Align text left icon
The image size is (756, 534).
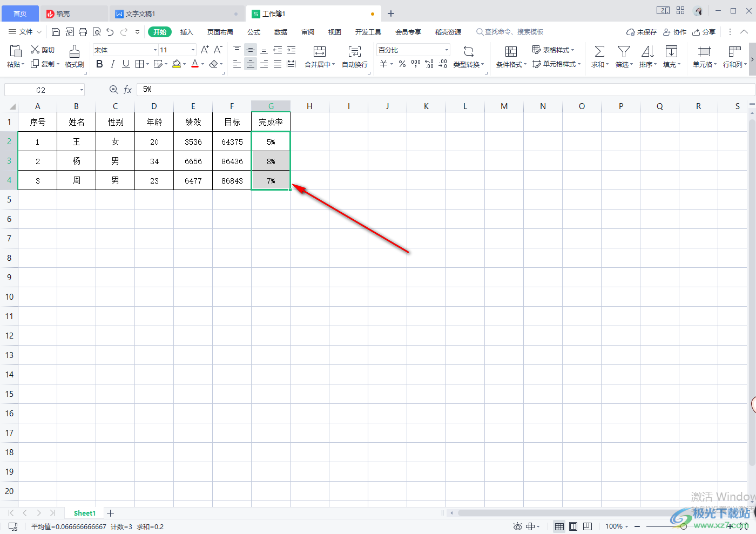(237, 64)
